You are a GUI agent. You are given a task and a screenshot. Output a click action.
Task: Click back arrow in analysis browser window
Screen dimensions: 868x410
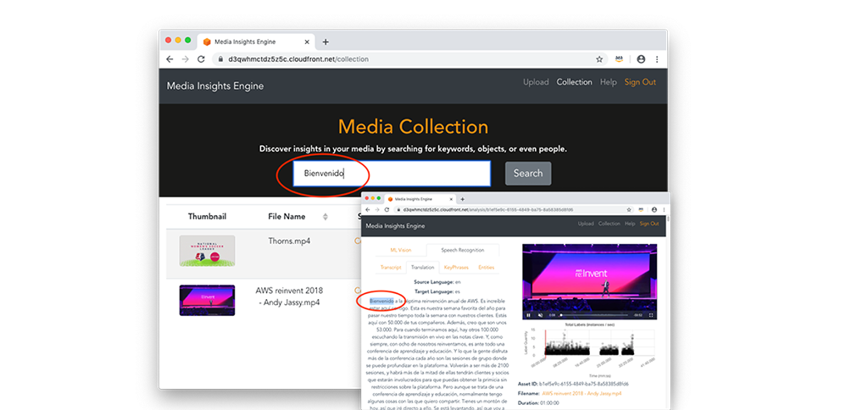[x=369, y=210]
